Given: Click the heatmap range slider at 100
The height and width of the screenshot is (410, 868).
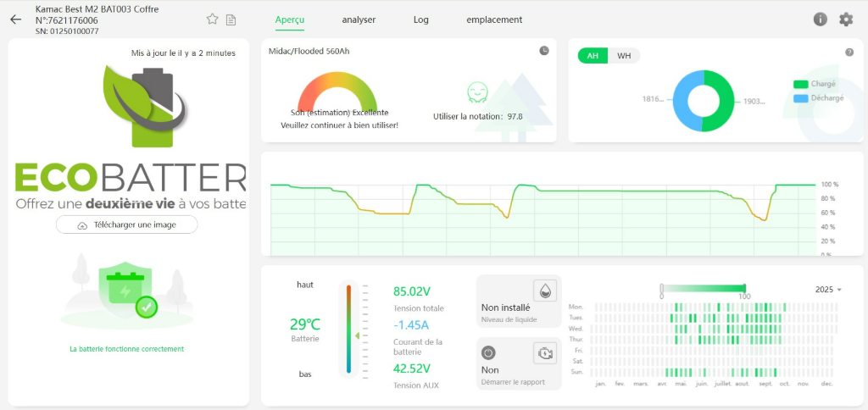Looking at the screenshot, I should coord(745,288).
